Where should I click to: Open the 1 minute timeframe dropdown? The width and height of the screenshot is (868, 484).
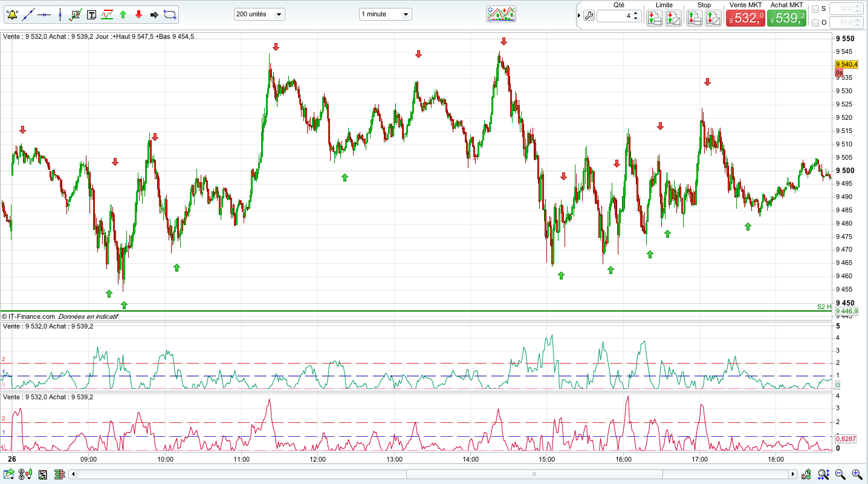(x=385, y=14)
